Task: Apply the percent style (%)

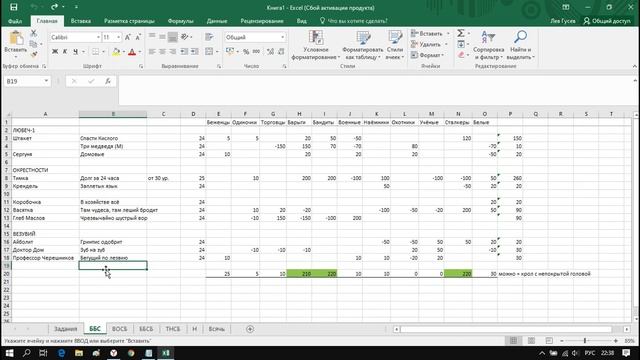Action: click(x=246, y=52)
